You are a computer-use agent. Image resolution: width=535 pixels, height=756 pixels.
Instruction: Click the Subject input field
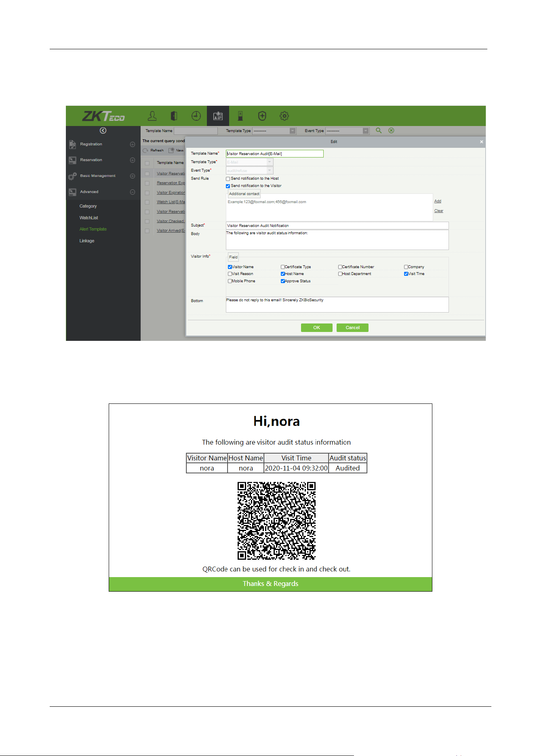(337, 225)
